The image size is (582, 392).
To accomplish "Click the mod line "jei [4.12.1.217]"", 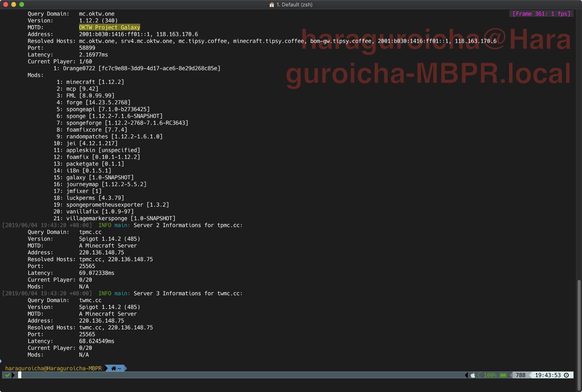I will click(x=92, y=143).
